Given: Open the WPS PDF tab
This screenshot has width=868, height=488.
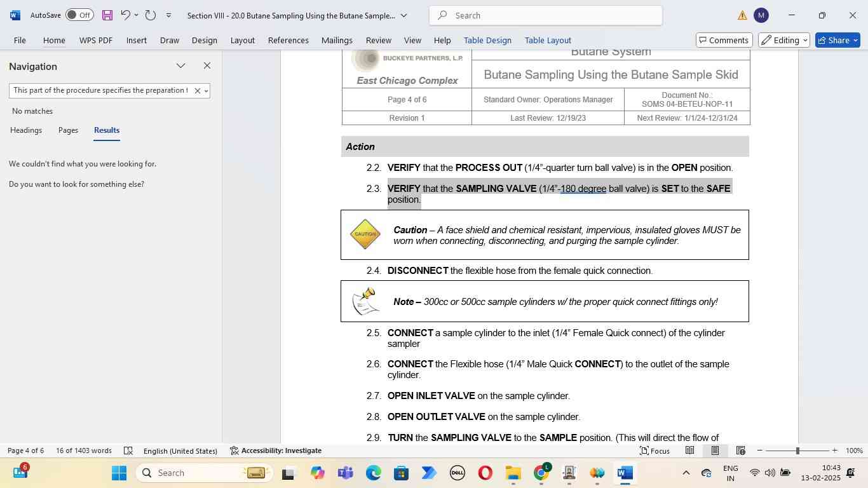Looking at the screenshot, I should [96, 40].
